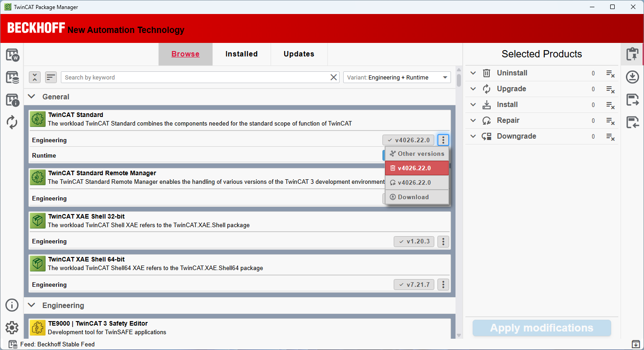Click the sort list button beside search
Image resolution: width=644 pixels, height=350 pixels.
click(x=51, y=77)
